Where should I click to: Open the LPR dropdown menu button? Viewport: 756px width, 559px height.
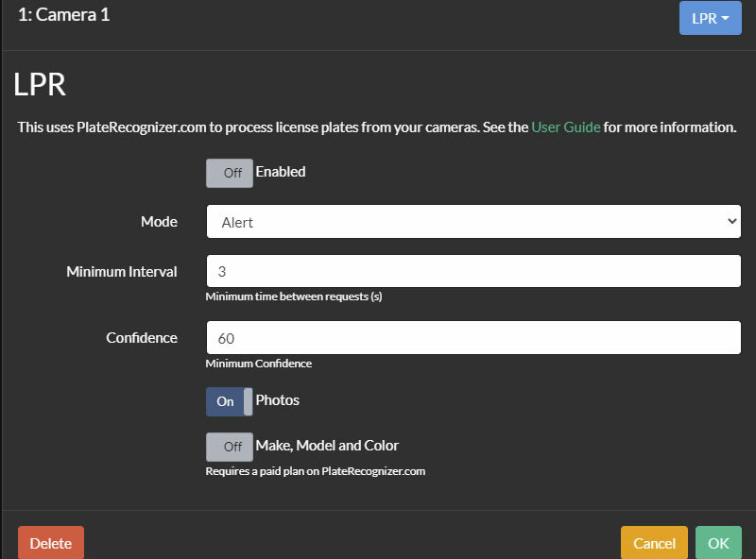(x=711, y=18)
